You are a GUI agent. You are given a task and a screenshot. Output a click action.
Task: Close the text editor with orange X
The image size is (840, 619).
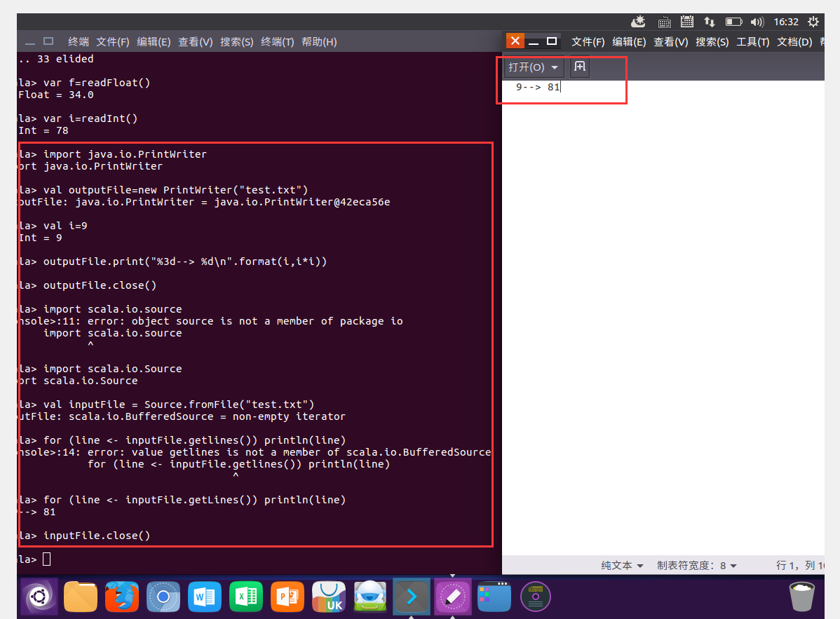point(515,41)
